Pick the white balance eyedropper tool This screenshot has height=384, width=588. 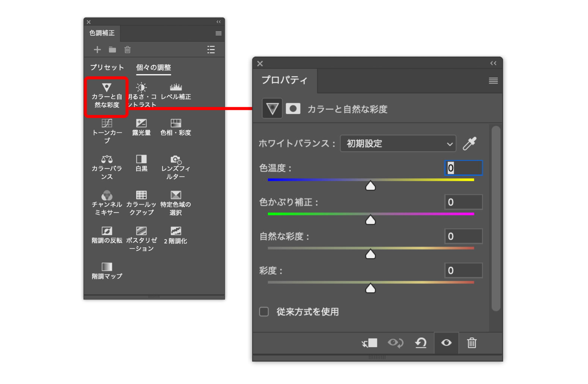470,143
